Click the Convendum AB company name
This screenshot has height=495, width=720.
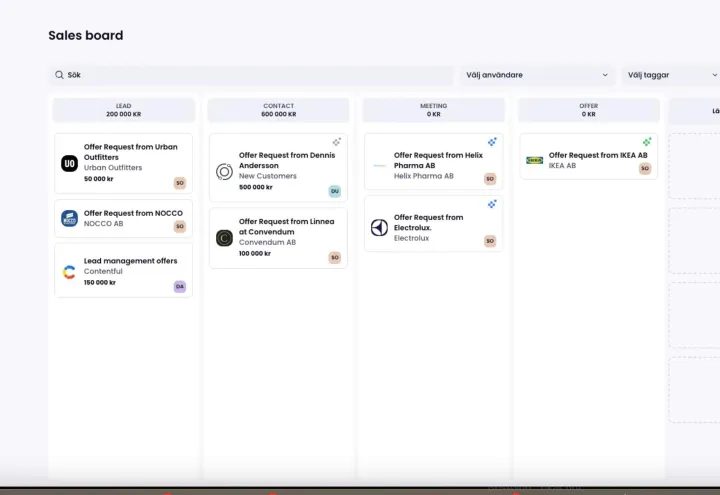[267, 242]
